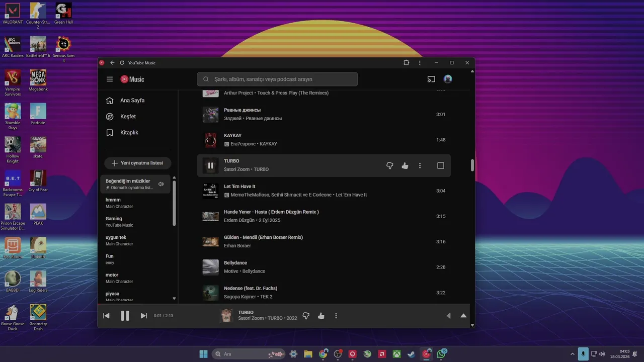The width and height of the screenshot is (644, 362).
Task: Show hidden system tray icons
Action: (x=572, y=354)
